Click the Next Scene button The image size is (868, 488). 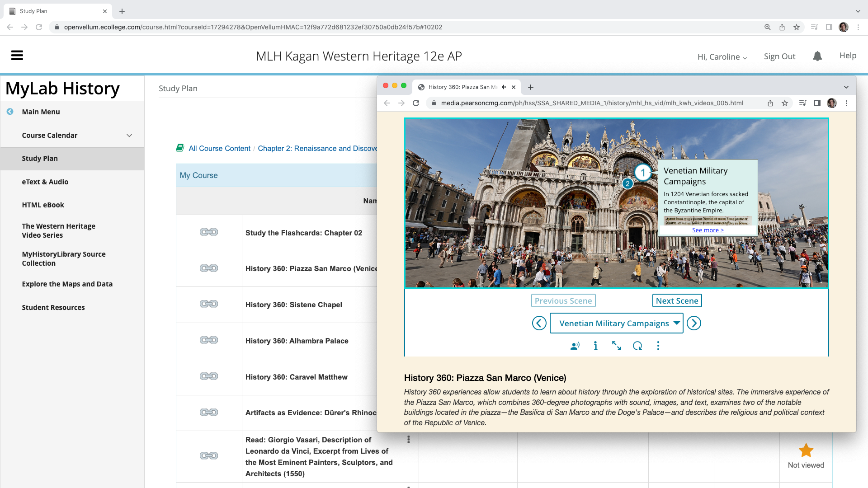click(677, 301)
